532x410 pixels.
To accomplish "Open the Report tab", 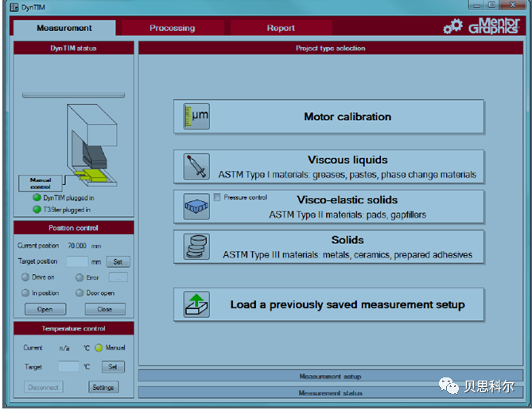I will click(x=281, y=28).
